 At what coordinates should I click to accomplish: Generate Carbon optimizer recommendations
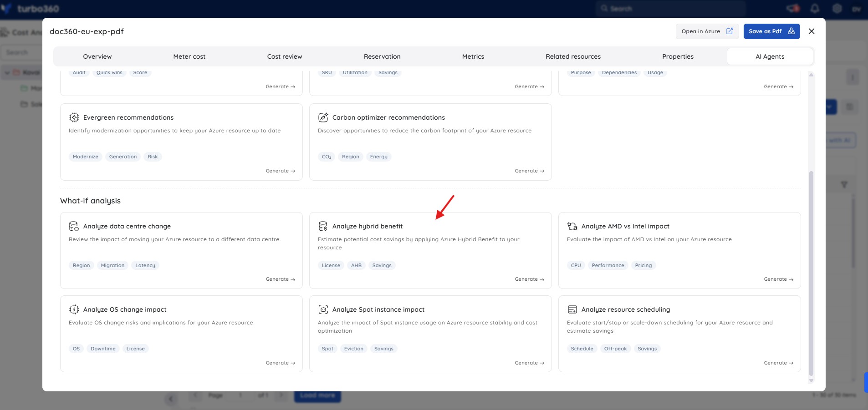[x=530, y=171]
